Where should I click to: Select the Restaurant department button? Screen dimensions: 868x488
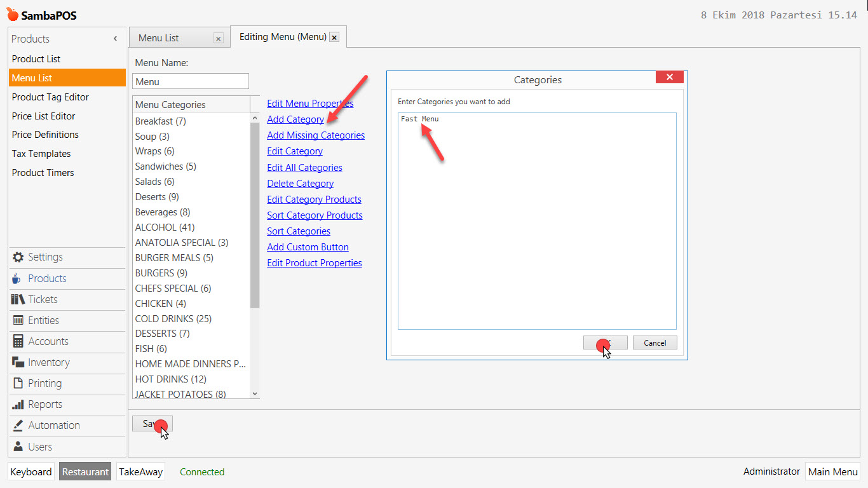click(85, 472)
